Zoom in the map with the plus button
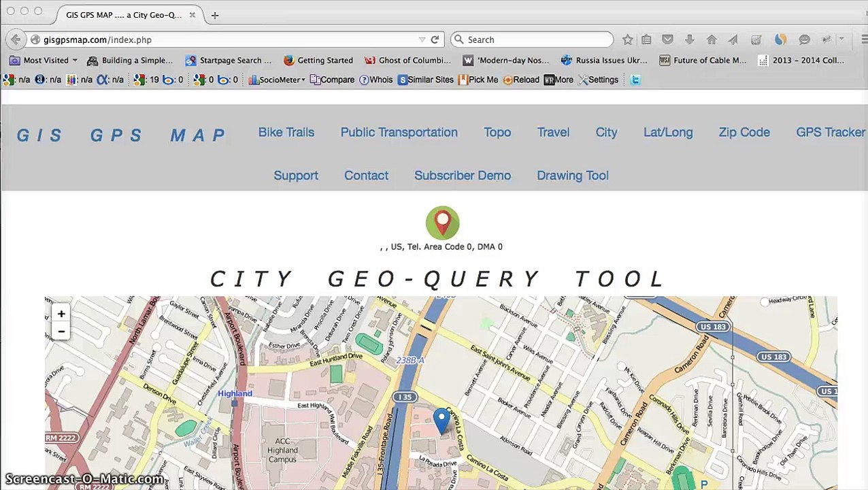 [61, 314]
